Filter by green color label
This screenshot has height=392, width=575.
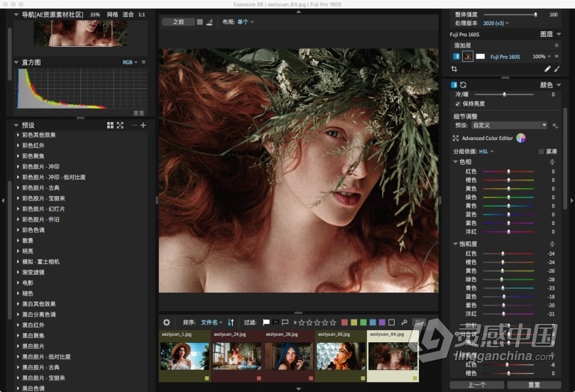pyautogui.click(x=363, y=322)
